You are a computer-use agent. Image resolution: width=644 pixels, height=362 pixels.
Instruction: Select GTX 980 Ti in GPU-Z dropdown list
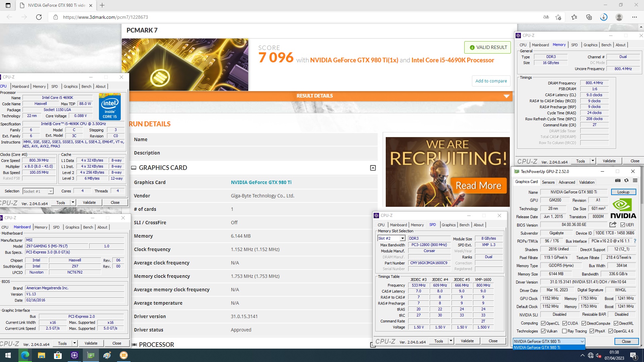pos(549,348)
